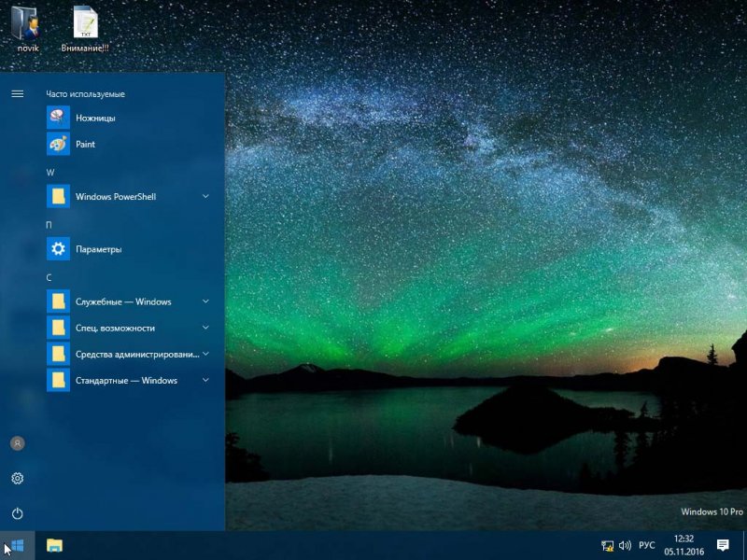Switch input language via РУС indicator

[x=647, y=546]
